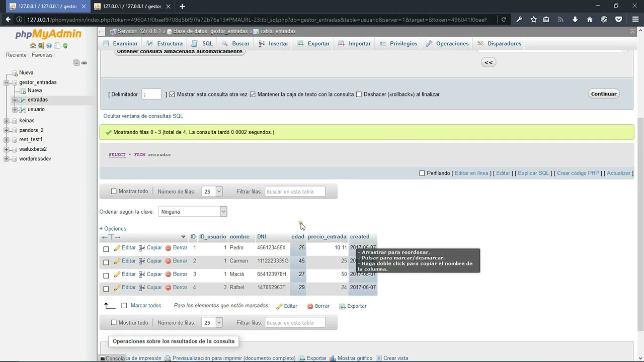
Task: Click the phpMyAdmin home icon in sidebar
Action: click(x=33, y=46)
